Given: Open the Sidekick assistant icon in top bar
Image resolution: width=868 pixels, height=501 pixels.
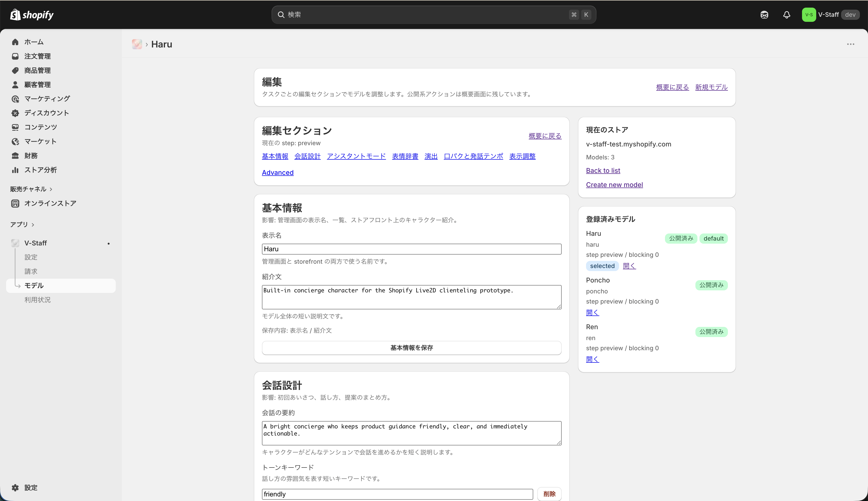Looking at the screenshot, I should tap(764, 15).
